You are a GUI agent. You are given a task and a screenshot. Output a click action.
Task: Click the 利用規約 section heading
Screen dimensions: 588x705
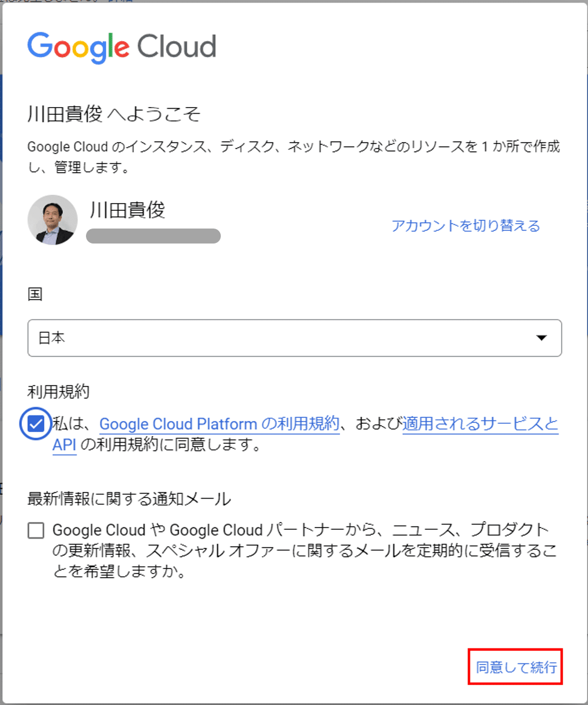pos(58,392)
